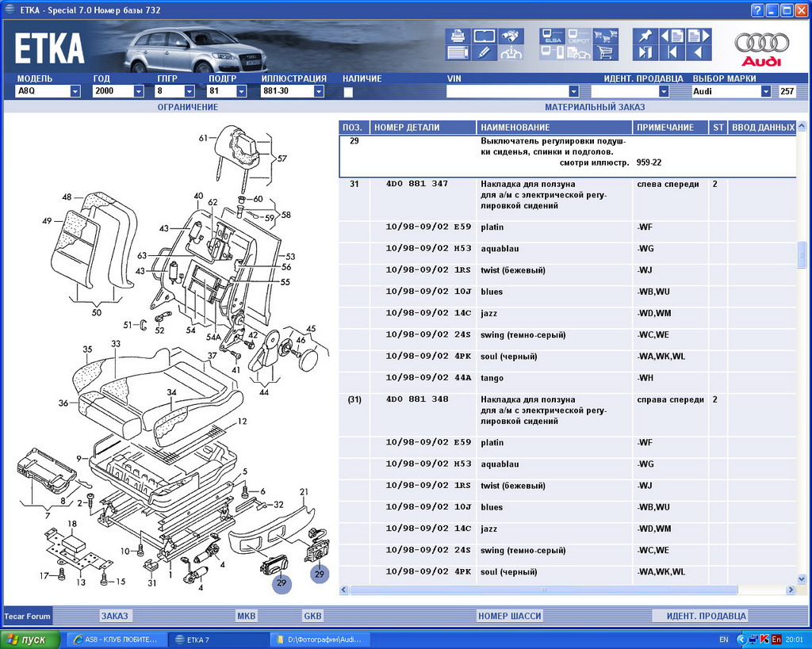
Task: Switch to the МАТЕРИАЛЬНЫЙ ЗАКАЗ tab
Action: point(595,107)
